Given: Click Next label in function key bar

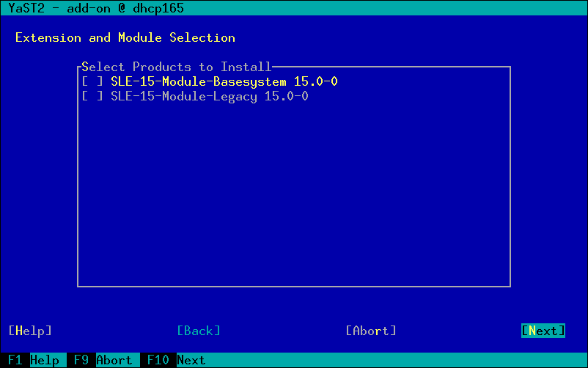Looking at the screenshot, I should 191,360.
